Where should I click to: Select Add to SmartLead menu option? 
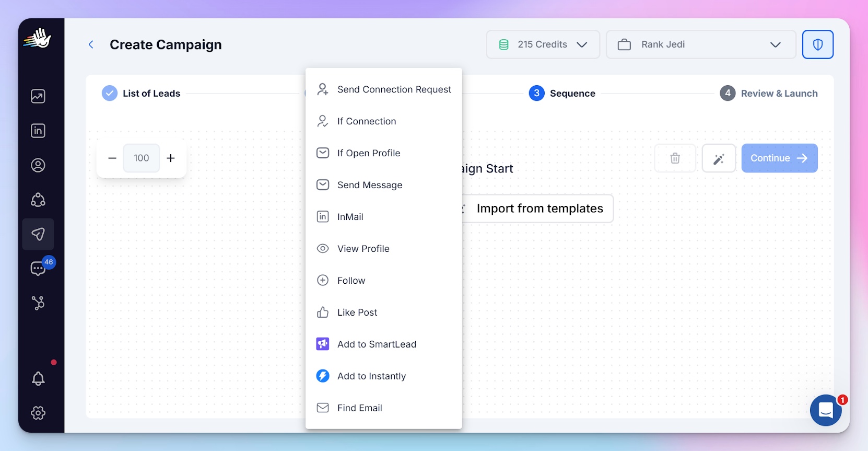coord(384,344)
